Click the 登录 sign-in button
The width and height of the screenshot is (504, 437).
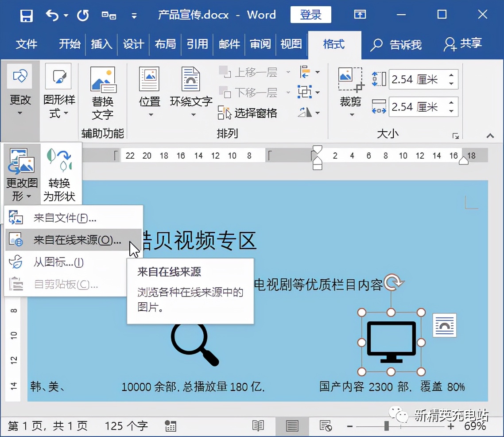(x=310, y=15)
